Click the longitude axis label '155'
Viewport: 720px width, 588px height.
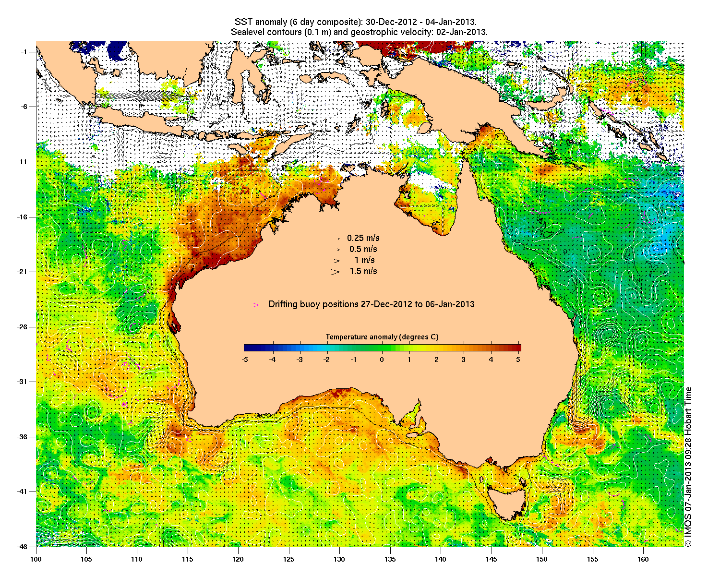click(592, 559)
